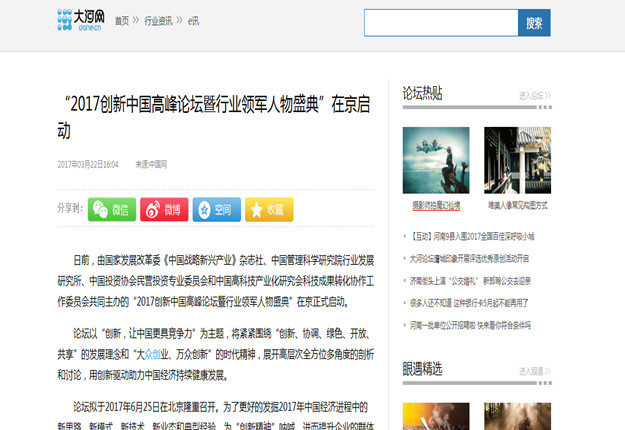This screenshot has height=430, width=625.
Task: Share article to QQ 空间
Action: (x=216, y=209)
